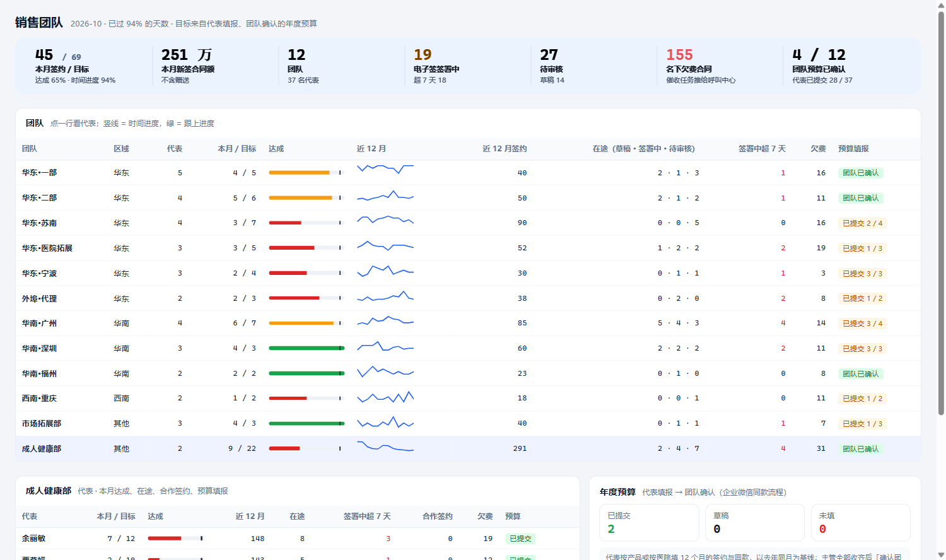
Task: Sort by the 近 12 月签约 column header
Action: pos(505,149)
